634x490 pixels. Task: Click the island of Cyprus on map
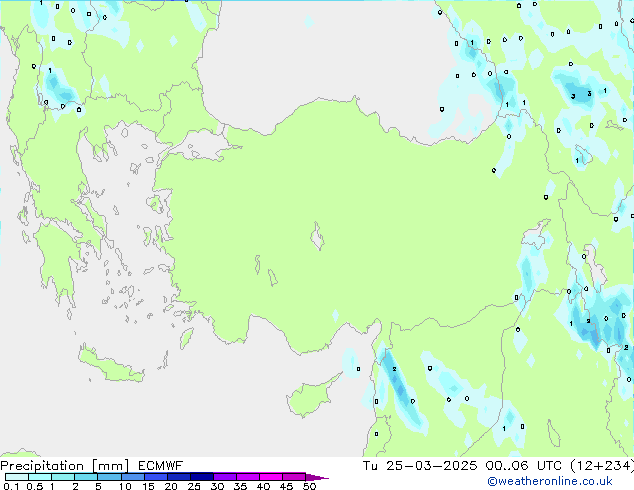pyautogui.click(x=311, y=396)
